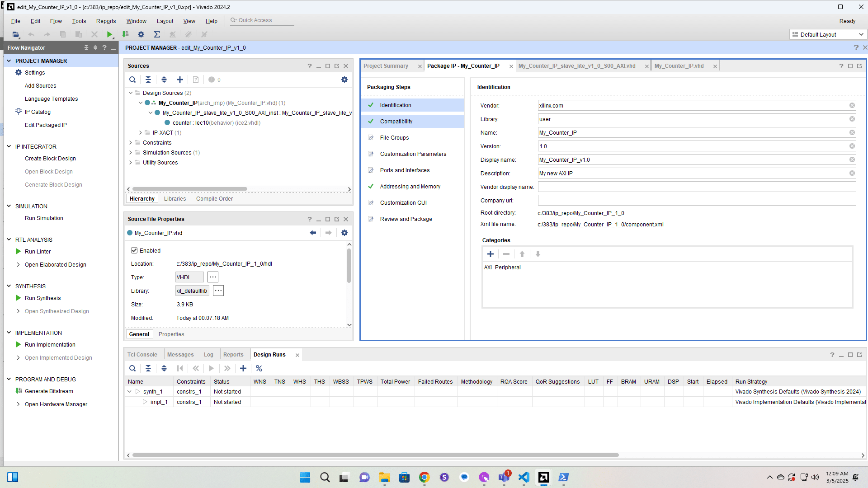The height and width of the screenshot is (488, 868).
Task: Expand the Constraints folder in Sources
Action: click(x=131, y=143)
